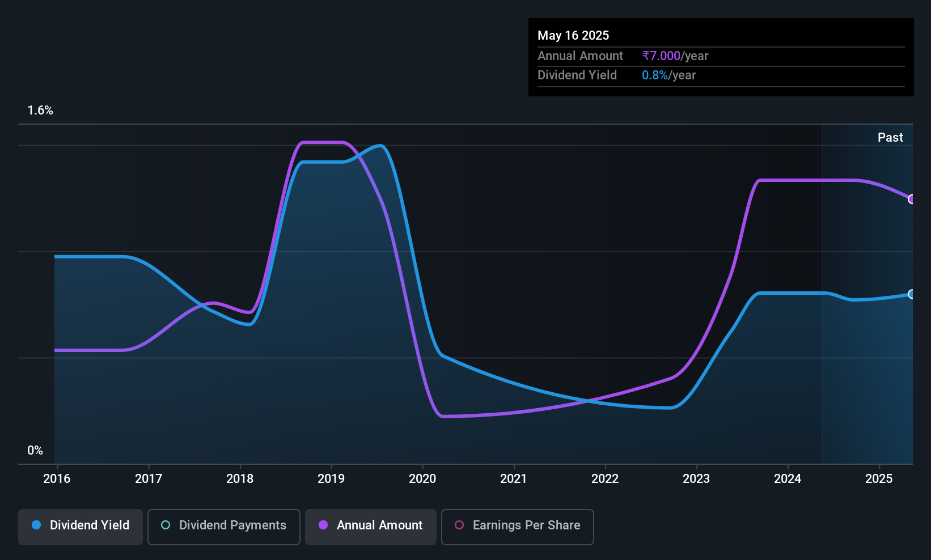
Task: Toggle the Annual Amount legend series
Action: pos(371,527)
